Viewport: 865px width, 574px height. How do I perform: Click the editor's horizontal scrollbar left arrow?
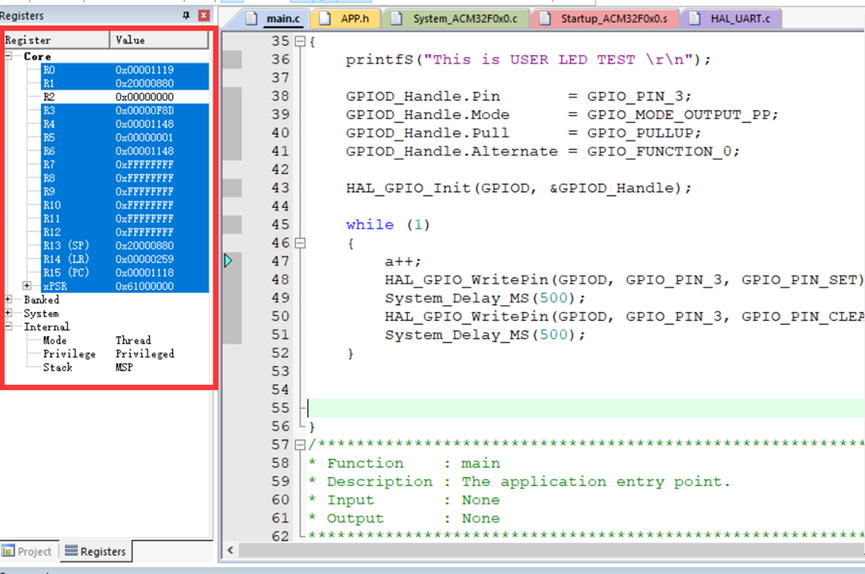click(x=230, y=551)
